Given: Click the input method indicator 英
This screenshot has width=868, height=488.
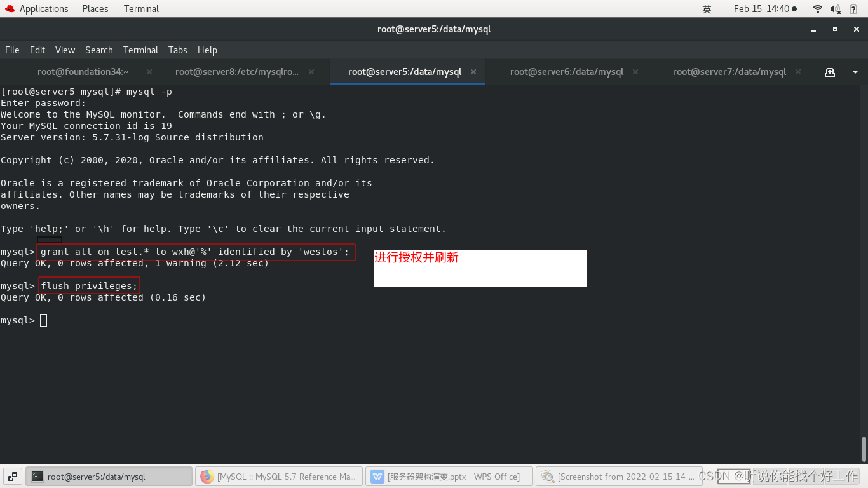Looking at the screenshot, I should [x=707, y=9].
